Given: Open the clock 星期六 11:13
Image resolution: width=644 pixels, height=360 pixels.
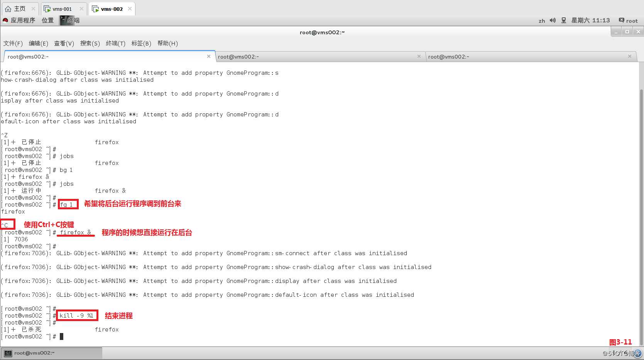Looking at the screenshot, I should click(590, 20).
